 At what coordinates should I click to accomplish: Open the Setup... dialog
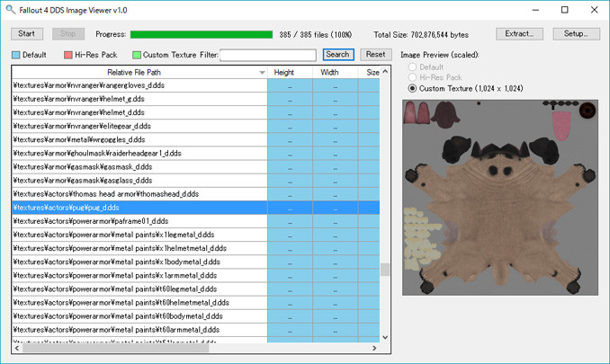click(576, 34)
